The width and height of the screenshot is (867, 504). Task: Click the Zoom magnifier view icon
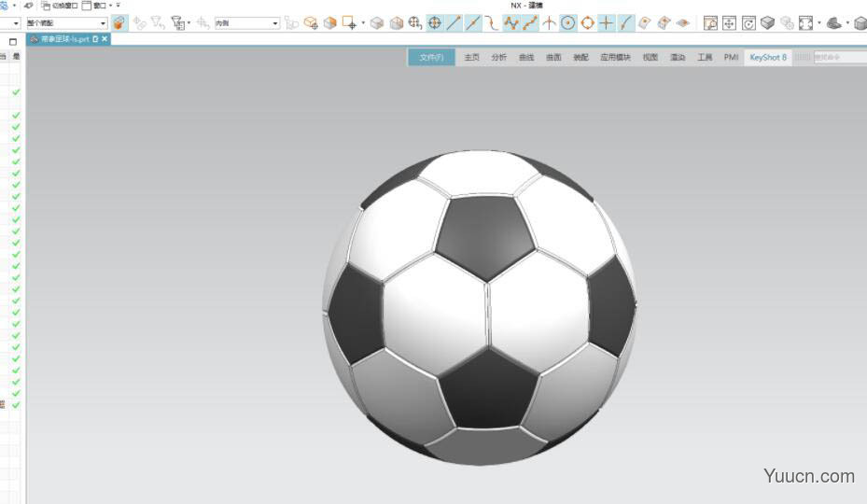pos(710,23)
